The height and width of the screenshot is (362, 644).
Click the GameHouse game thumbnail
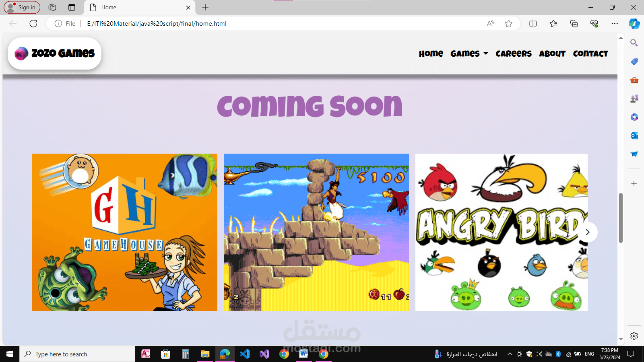tap(125, 232)
